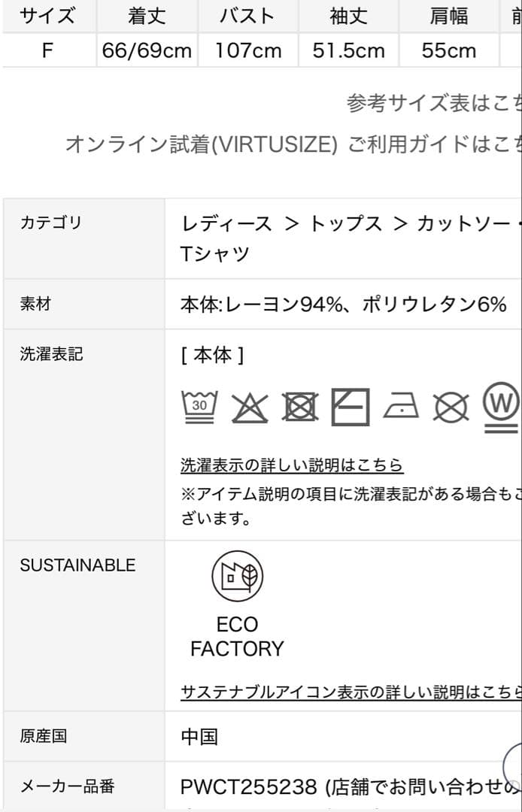Select the line-dry square care symbol

pyautogui.click(x=347, y=406)
